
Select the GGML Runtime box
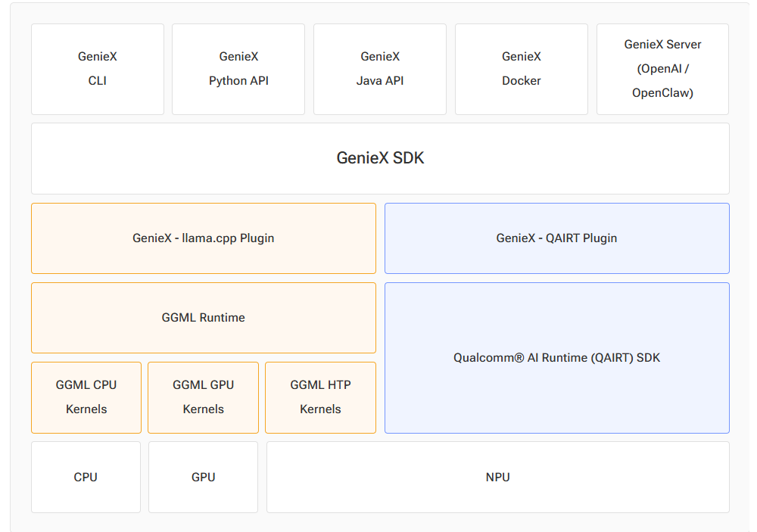[x=204, y=318]
